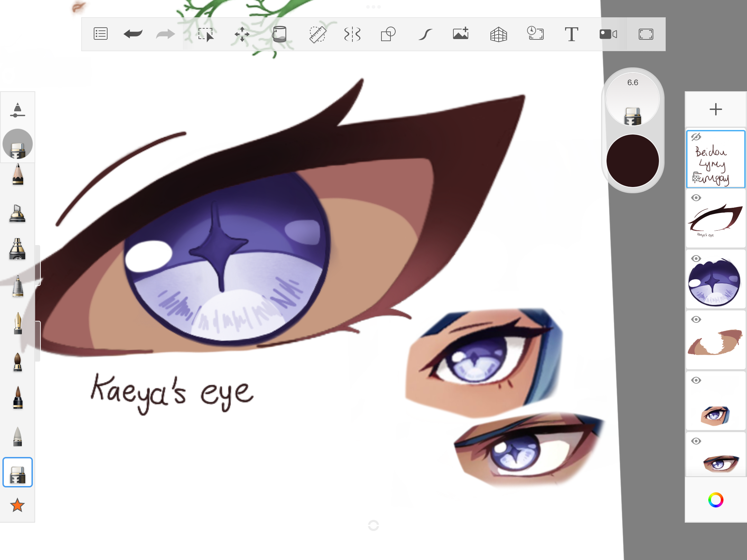
Task: Select the Pencil brush
Action: point(18,174)
